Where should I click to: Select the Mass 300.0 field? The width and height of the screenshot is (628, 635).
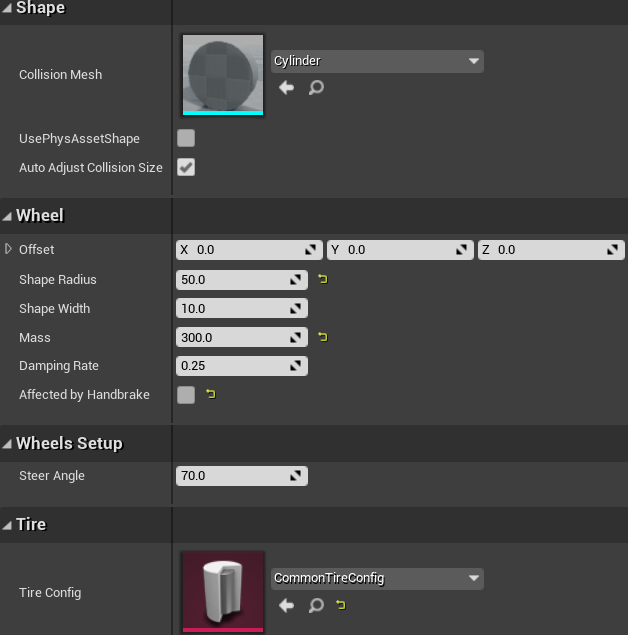pos(242,337)
